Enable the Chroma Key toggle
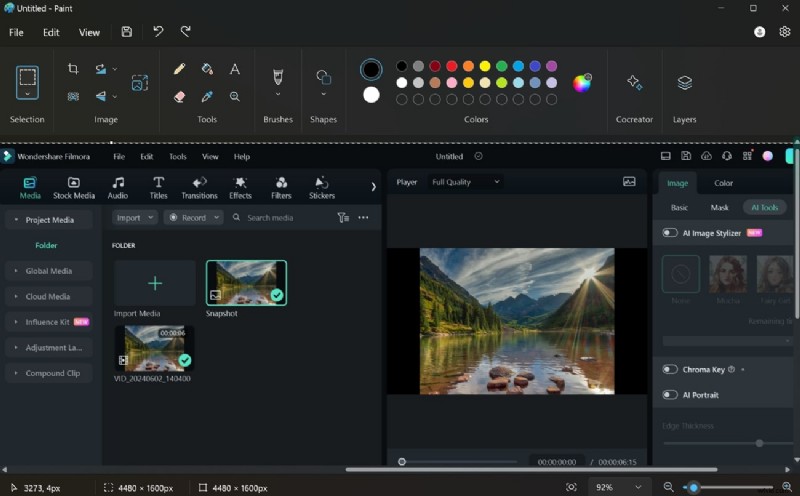The height and width of the screenshot is (496, 800). 670,369
